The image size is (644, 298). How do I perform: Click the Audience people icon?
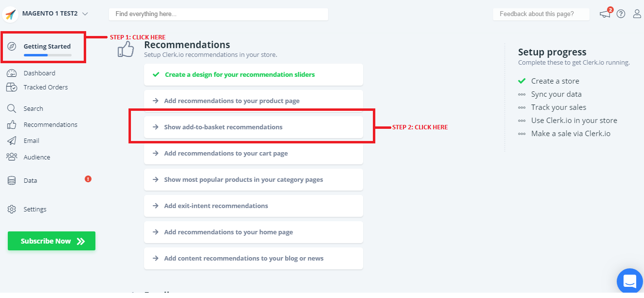[x=12, y=157]
